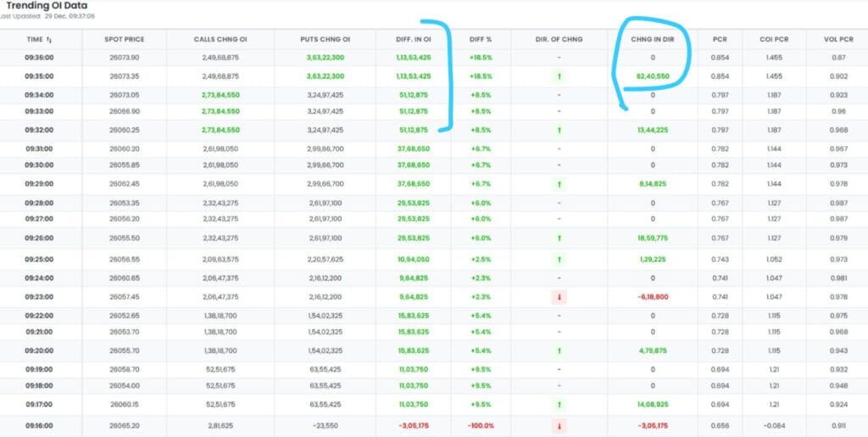This screenshot has height=437, width=868.
Task: Sort by the CALLS CHNG OI column header
Action: click(220, 40)
